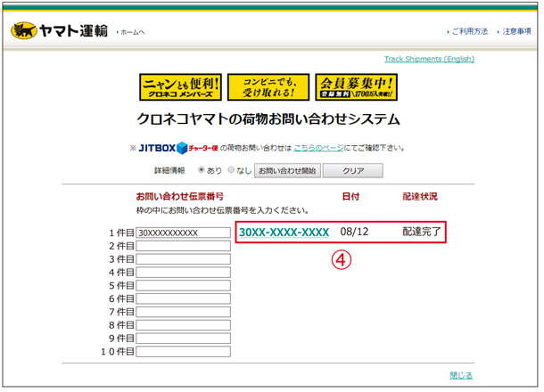Image resolution: width=544 pixels, height=392 pixels.
Task: Click tracking result number 30XX-XXXX-XXXX
Action: pyautogui.click(x=284, y=233)
